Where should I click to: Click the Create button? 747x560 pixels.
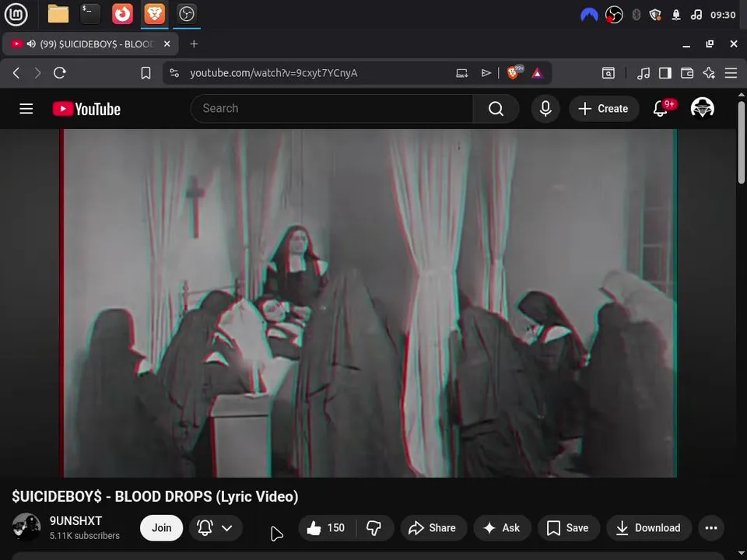(604, 109)
